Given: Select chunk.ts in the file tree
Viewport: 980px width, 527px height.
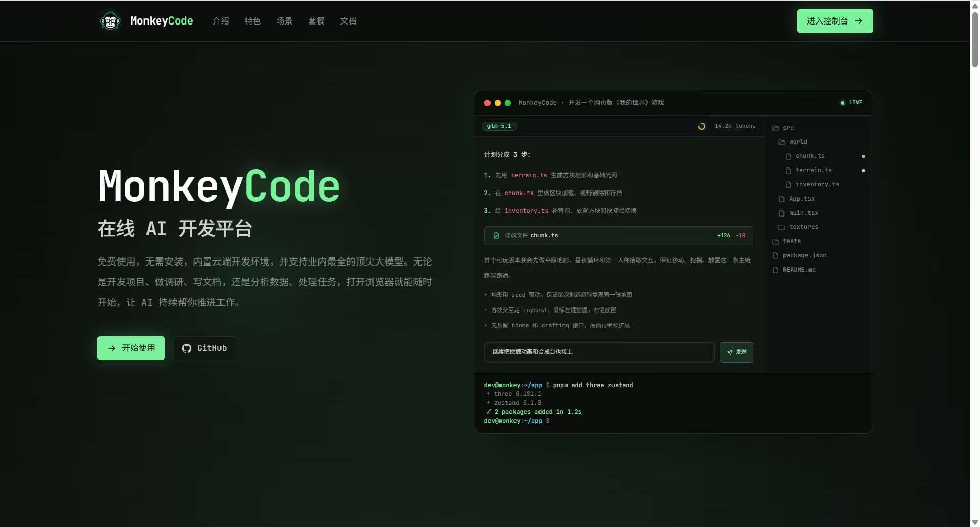Looking at the screenshot, I should [x=805, y=156].
